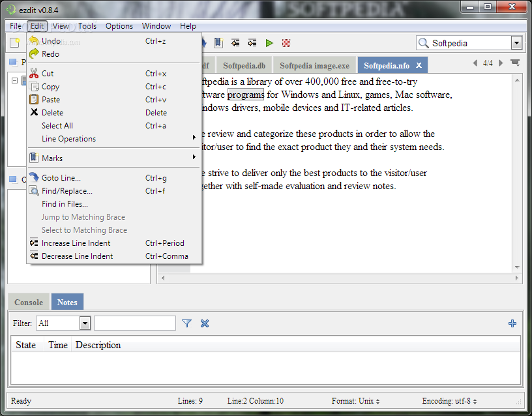
Task: Click the green run play button
Action: click(269, 43)
